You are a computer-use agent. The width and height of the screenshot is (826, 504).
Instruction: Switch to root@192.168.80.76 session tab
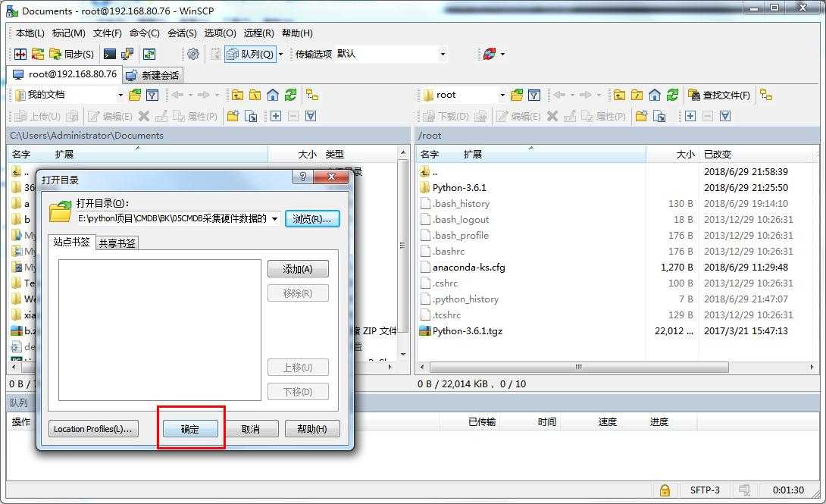coord(64,74)
